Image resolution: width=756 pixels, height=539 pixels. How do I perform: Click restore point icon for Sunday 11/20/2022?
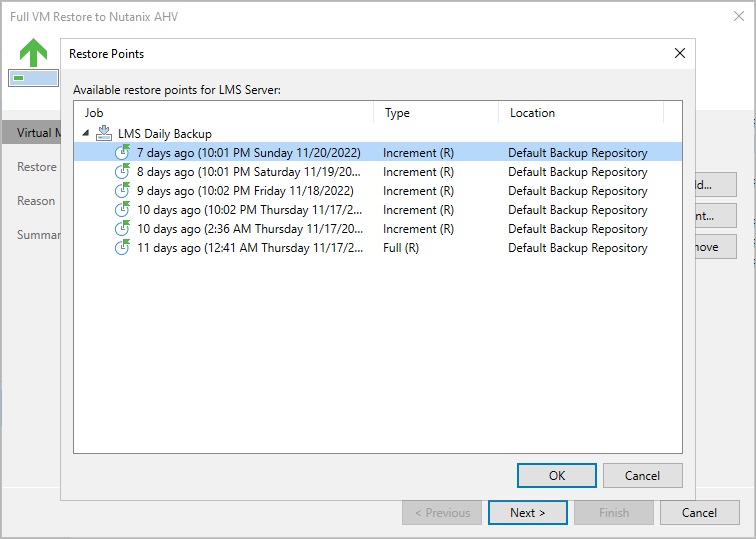point(122,153)
